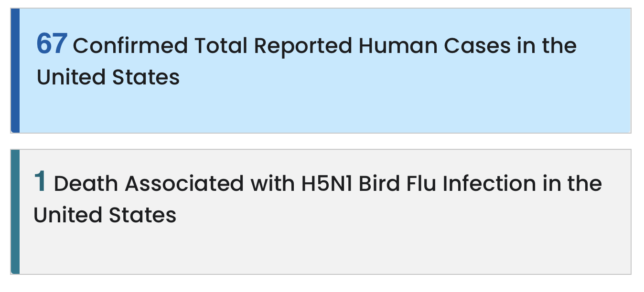Click the word "with" in the gray card

tap(272, 184)
